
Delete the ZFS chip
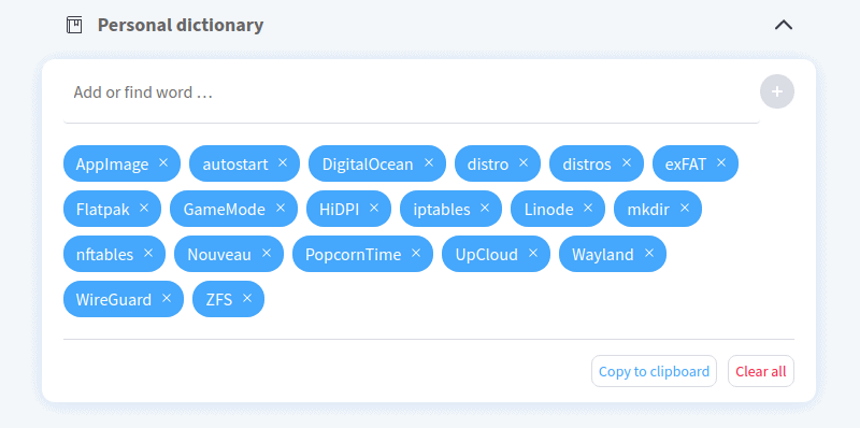click(247, 299)
